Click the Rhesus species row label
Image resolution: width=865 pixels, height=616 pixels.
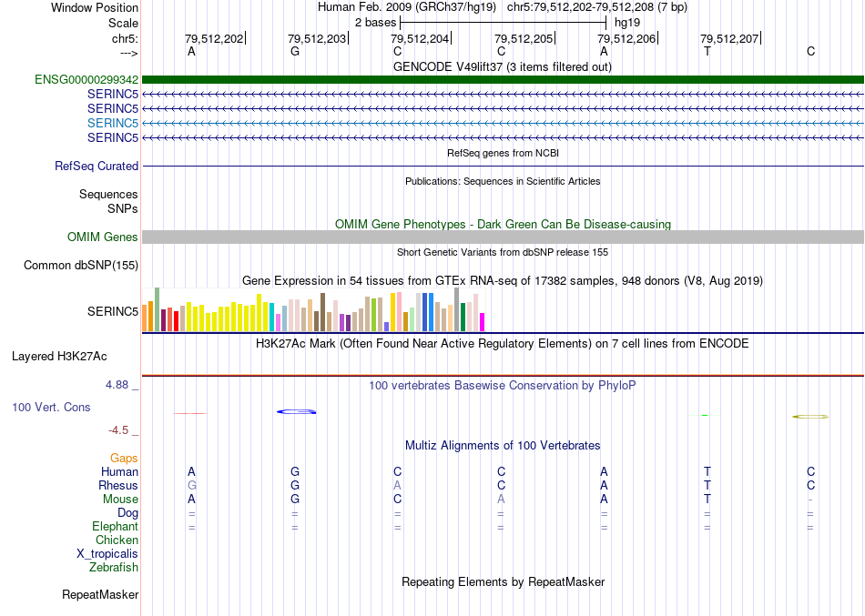pyautogui.click(x=118, y=486)
